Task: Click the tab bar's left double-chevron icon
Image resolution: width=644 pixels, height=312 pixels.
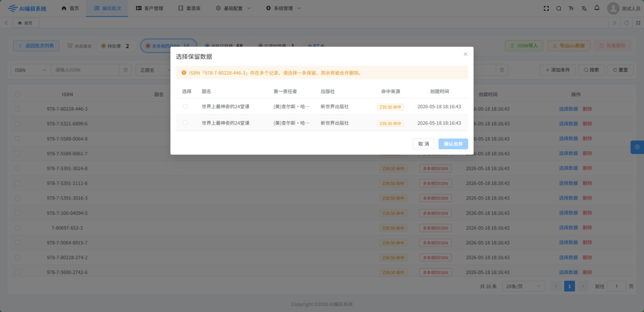Action: point(6,23)
